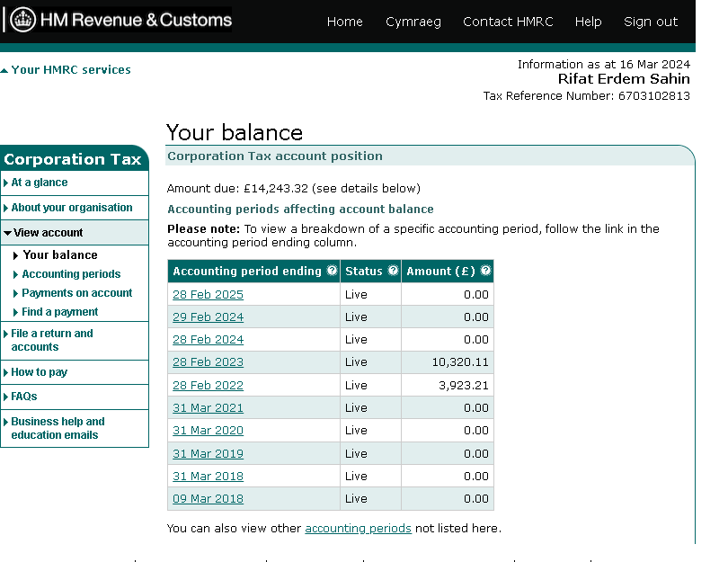728x562 pixels.
Task: Open accounting period 28 Feb 2023
Action: [208, 361]
